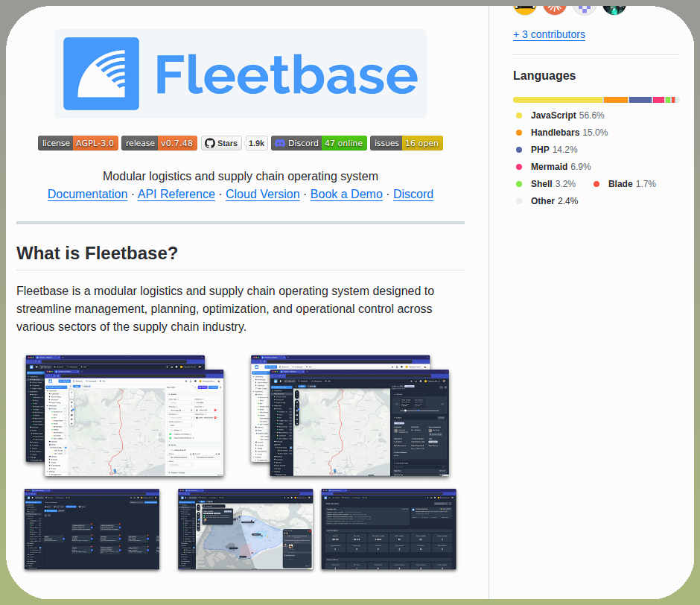Open the AGPL-3.0 license badge
The height and width of the screenshot is (605, 700).
(x=78, y=143)
